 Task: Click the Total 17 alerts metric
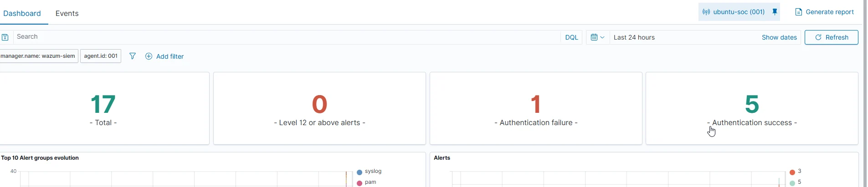coord(103,104)
